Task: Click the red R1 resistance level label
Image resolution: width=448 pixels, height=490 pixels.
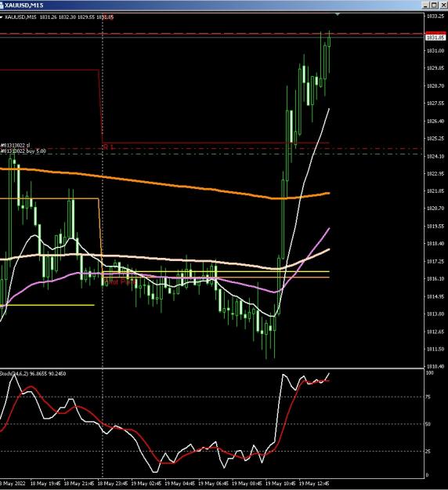Action: [108, 147]
